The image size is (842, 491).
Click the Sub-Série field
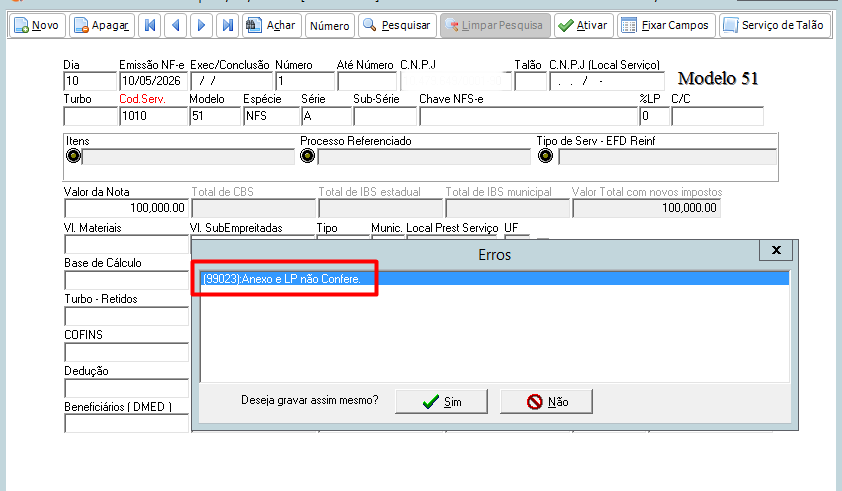(x=385, y=116)
